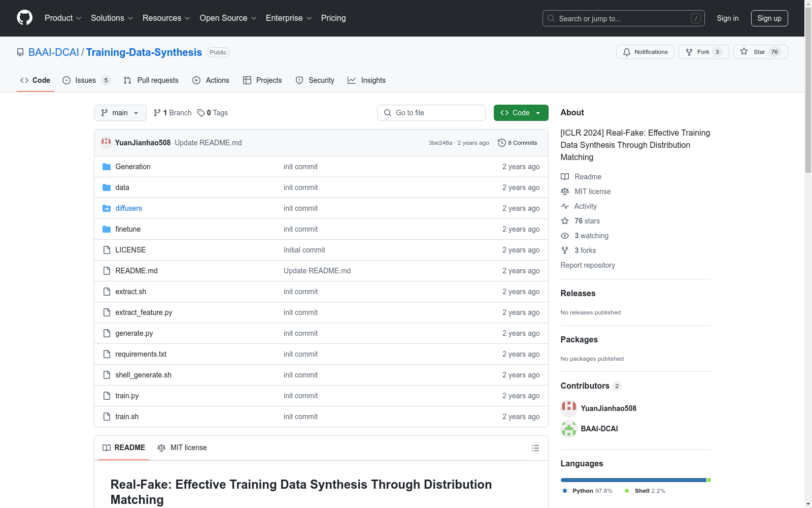This screenshot has width=812, height=508.
Task: Switch to the Issues tab
Action: [x=86, y=80]
